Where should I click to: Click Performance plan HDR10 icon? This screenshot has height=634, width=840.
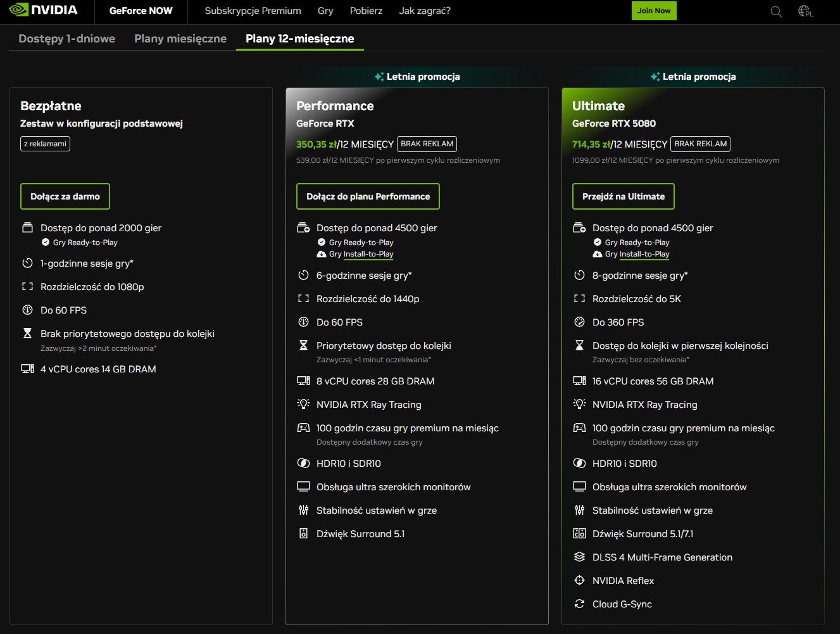click(x=303, y=463)
